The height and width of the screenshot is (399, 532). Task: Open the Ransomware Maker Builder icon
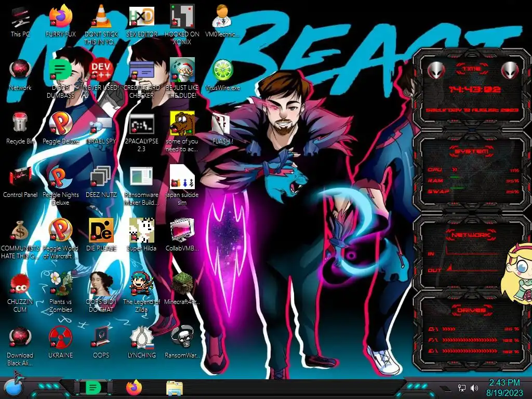tap(141, 185)
